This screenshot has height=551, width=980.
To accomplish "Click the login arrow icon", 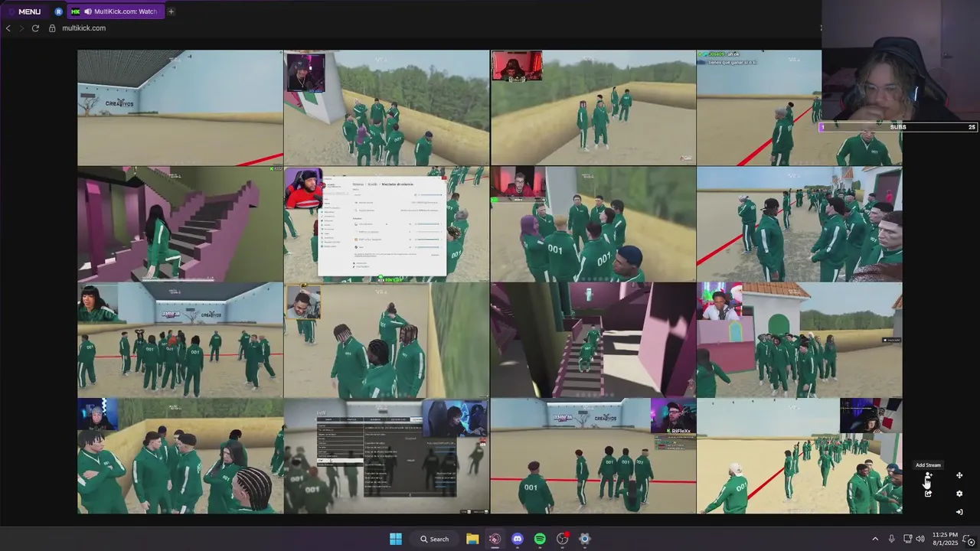I will coord(959,512).
